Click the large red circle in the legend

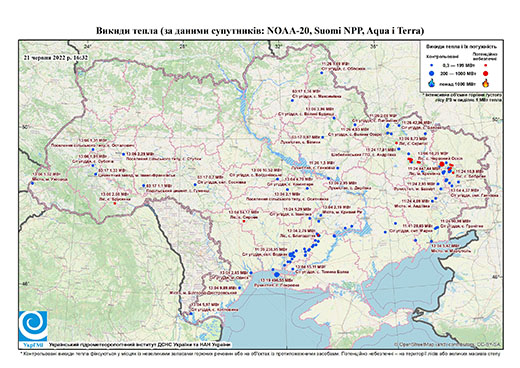point(486,74)
